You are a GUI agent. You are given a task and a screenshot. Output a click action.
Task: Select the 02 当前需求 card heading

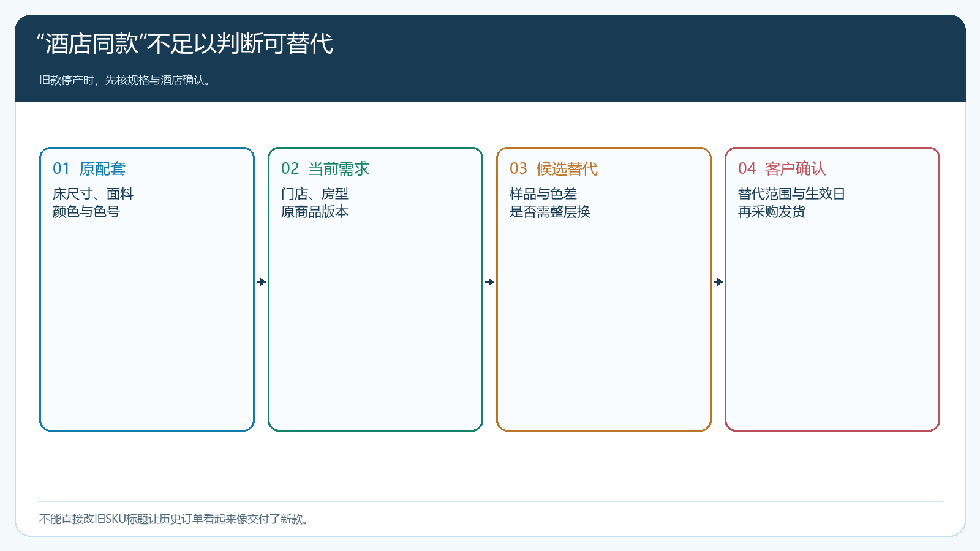(x=325, y=168)
